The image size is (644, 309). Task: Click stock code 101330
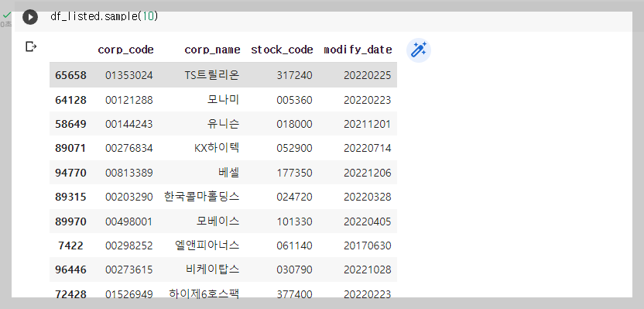tap(294, 222)
